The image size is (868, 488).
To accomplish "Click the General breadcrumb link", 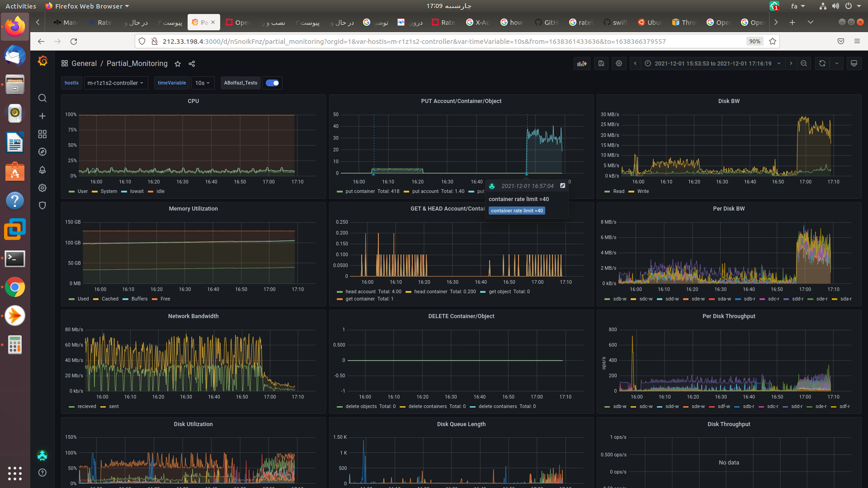I will (x=84, y=64).
